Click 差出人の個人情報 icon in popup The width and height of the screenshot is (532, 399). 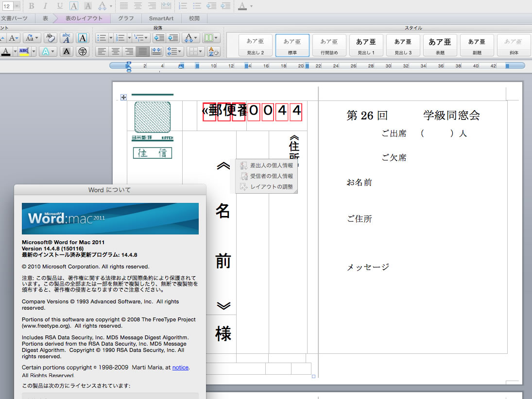click(243, 166)
